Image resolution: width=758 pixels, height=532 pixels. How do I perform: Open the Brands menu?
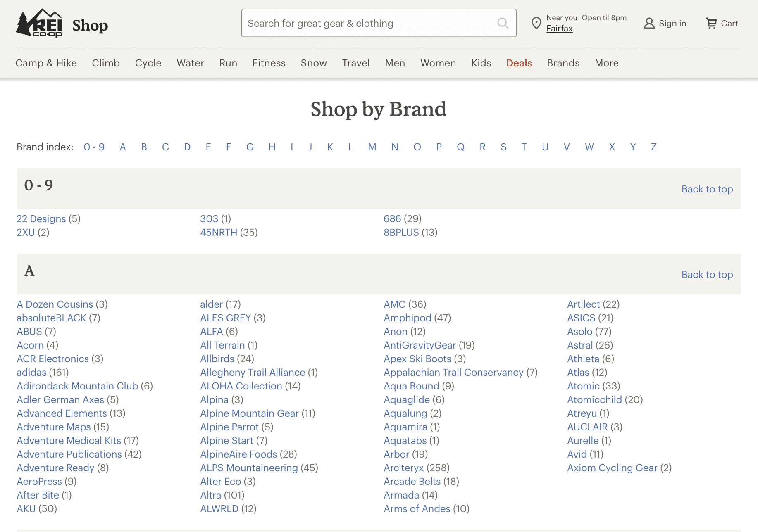click(x=563, y=63)
